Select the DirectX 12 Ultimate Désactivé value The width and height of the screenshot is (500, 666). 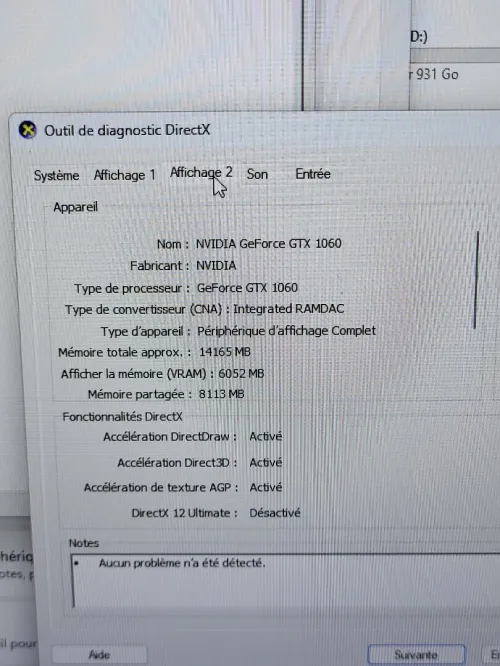coord(275,513)
